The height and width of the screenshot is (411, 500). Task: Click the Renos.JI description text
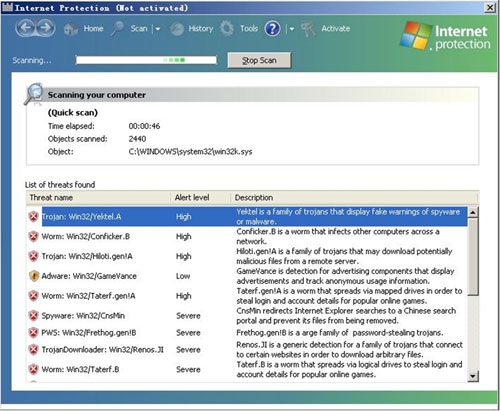(349, 349)
